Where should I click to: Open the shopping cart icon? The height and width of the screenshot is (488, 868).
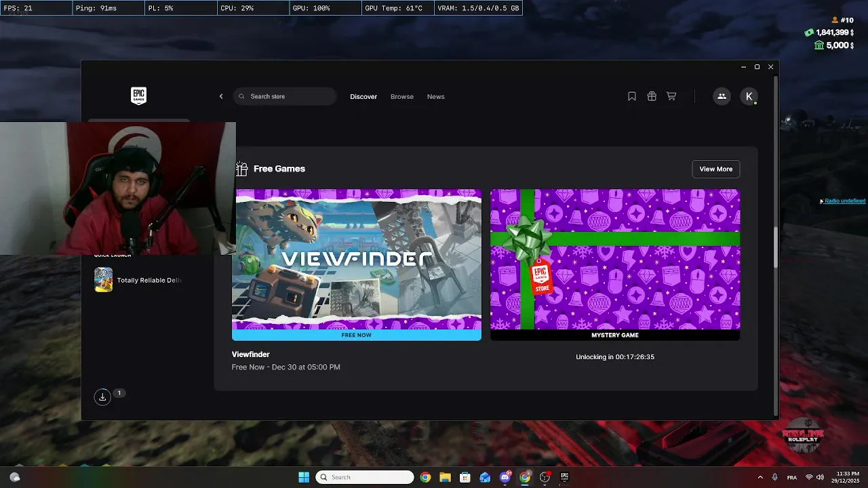click(671, 96)
